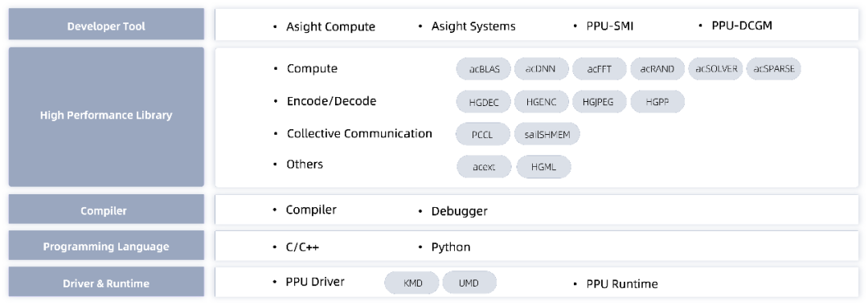This screenshot has height=305, width=868.
Task: Select the acDNN library tag
Action: pos(542,69)
